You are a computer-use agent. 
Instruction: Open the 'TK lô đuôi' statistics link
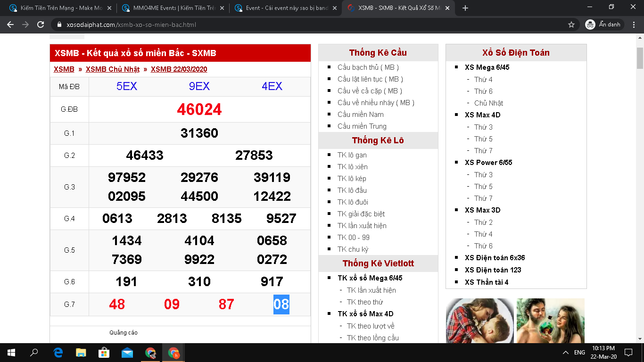[x=353, y=202]
